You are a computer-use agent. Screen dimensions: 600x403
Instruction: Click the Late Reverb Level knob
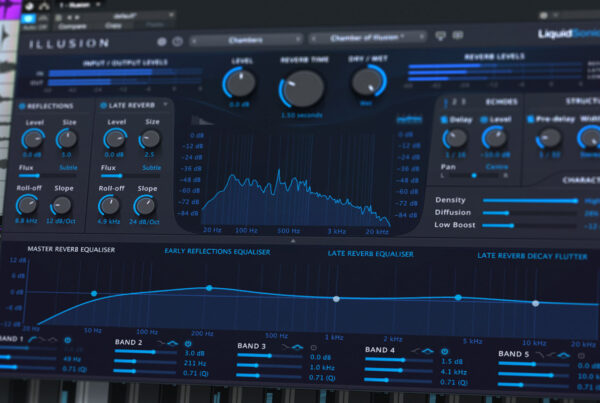click(x=115, y=139)
